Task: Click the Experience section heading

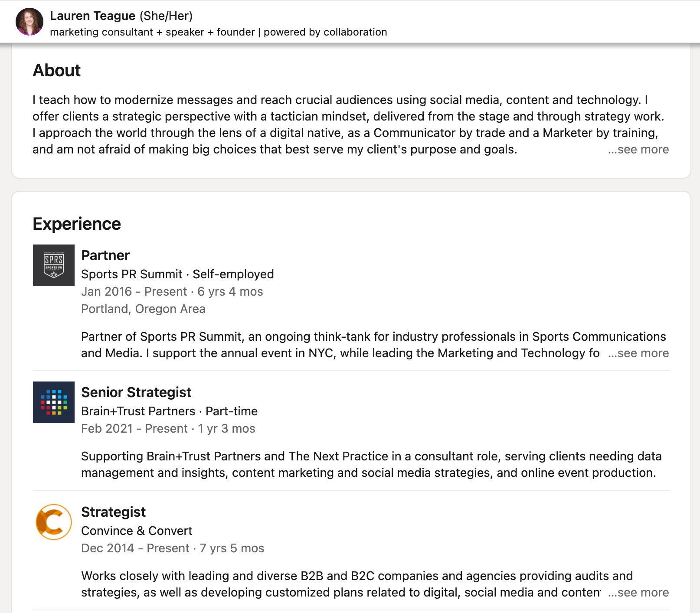Action: point(77,224)
